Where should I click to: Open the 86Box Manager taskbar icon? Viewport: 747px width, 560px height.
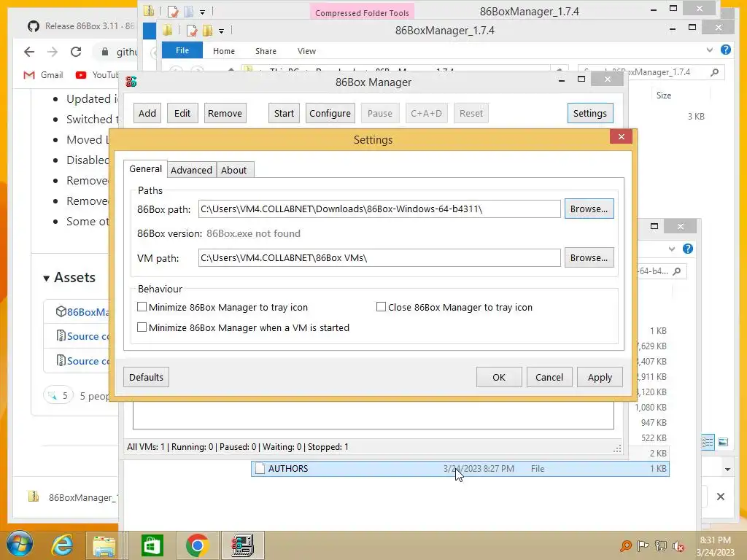pos(242,545)
